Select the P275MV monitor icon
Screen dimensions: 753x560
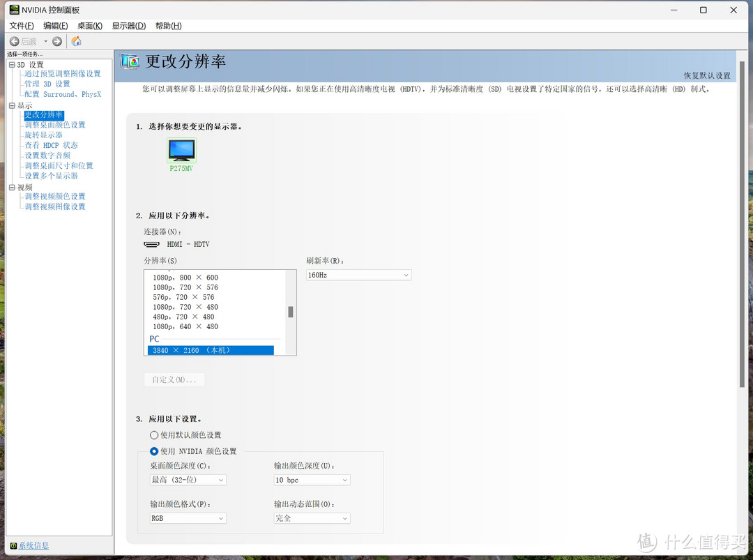[181, 151]
